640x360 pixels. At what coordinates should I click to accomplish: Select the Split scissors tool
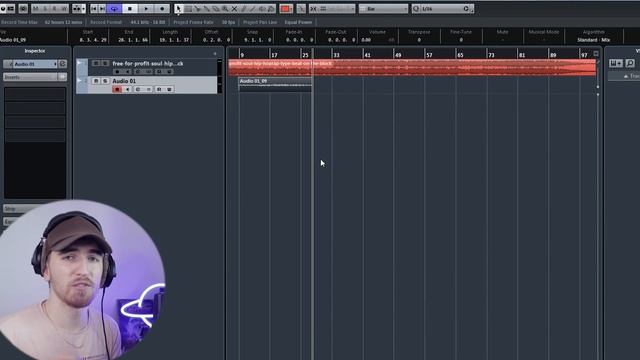pyautogui.click(x=198, y=9)
